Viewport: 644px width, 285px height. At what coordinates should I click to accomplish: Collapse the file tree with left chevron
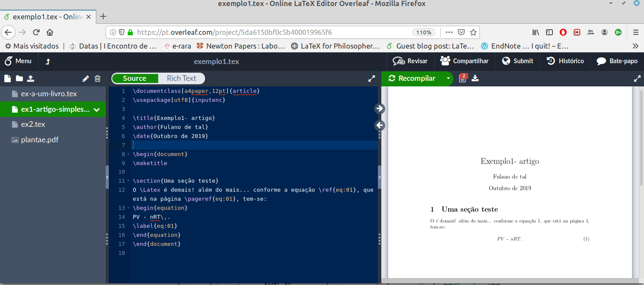click(107, 177)
